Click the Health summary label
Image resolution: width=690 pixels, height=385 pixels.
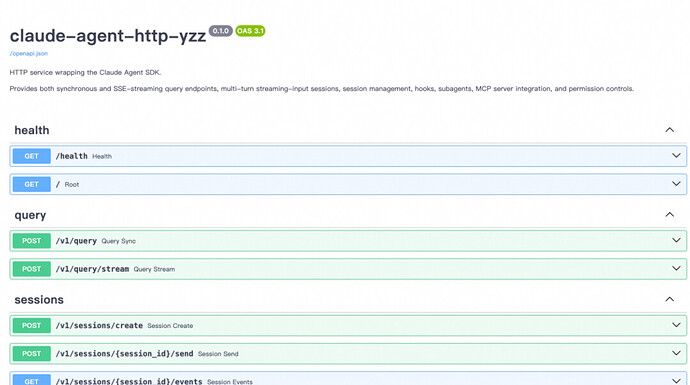pyautogui.click(x=102, y=157)
